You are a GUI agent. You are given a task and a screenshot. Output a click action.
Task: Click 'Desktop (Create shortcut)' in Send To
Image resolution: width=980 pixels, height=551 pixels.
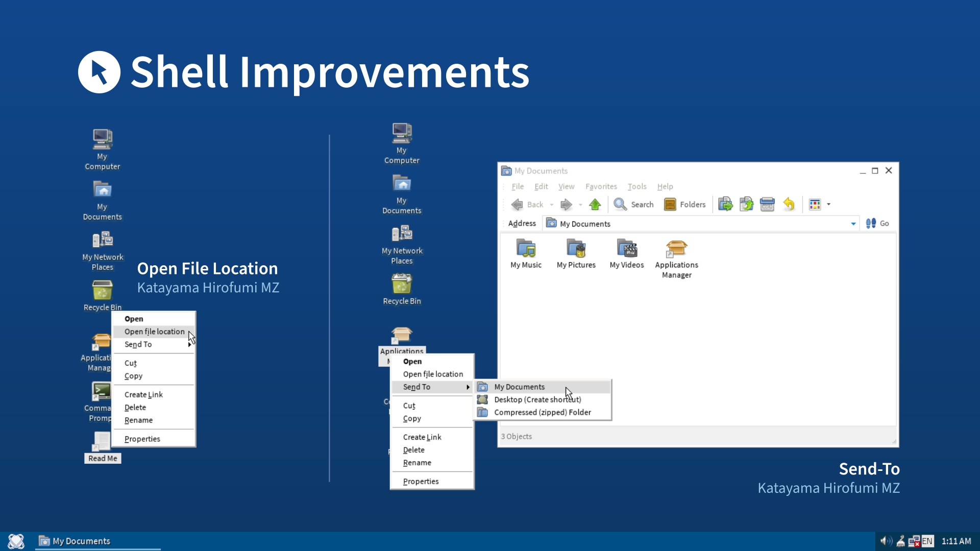click(x=537, y=399)
